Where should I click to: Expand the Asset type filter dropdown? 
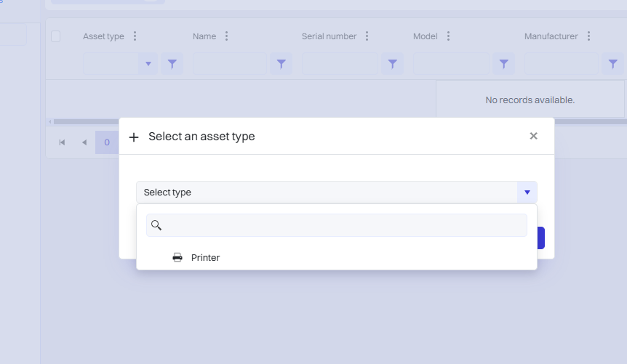point(148,64)
